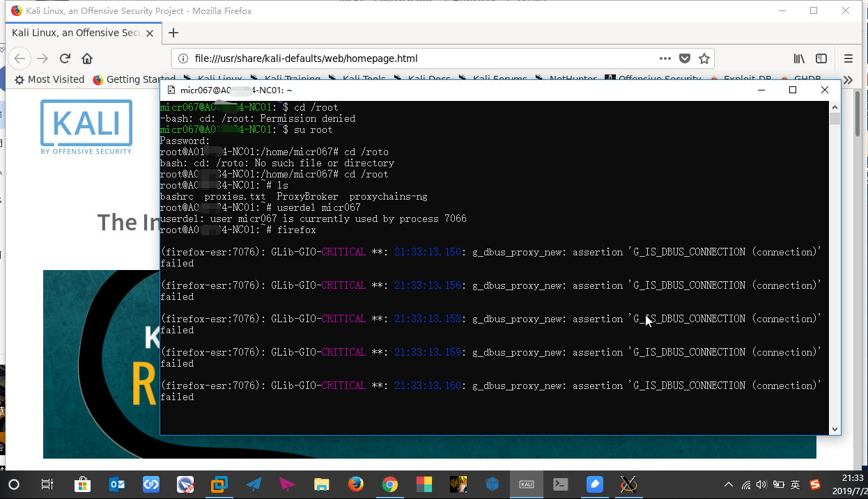
Task: Click the 'firefox' command in terminal
Action: [x=296, y=230]
